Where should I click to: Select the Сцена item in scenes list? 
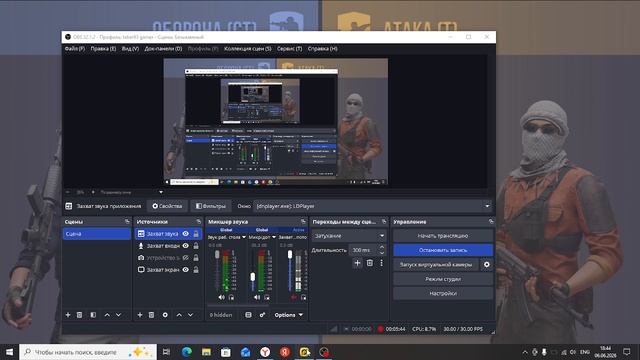[x=97, y=234]
